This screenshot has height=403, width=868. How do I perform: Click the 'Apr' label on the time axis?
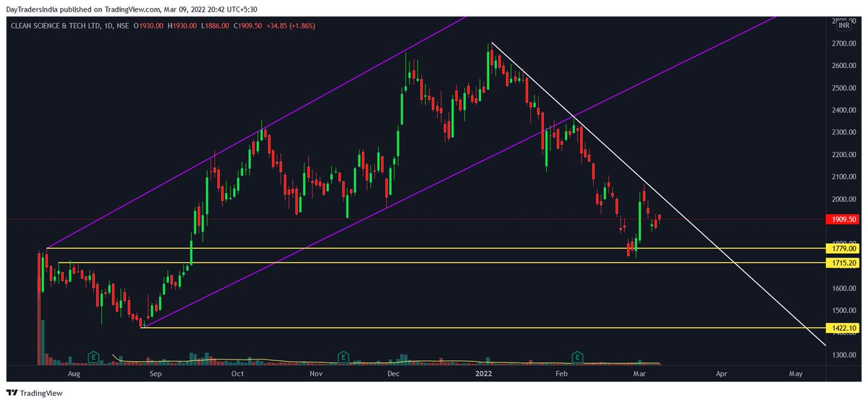tap(721, 374)
